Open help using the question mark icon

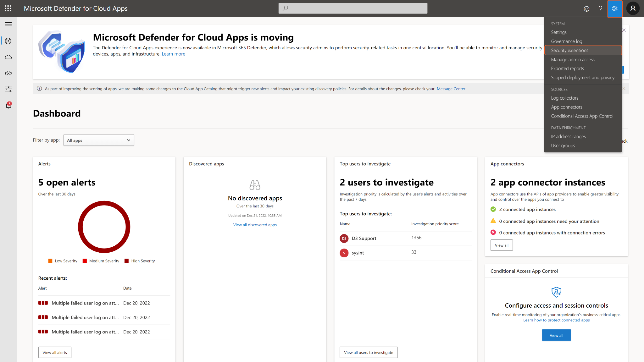tap(600, 8)
